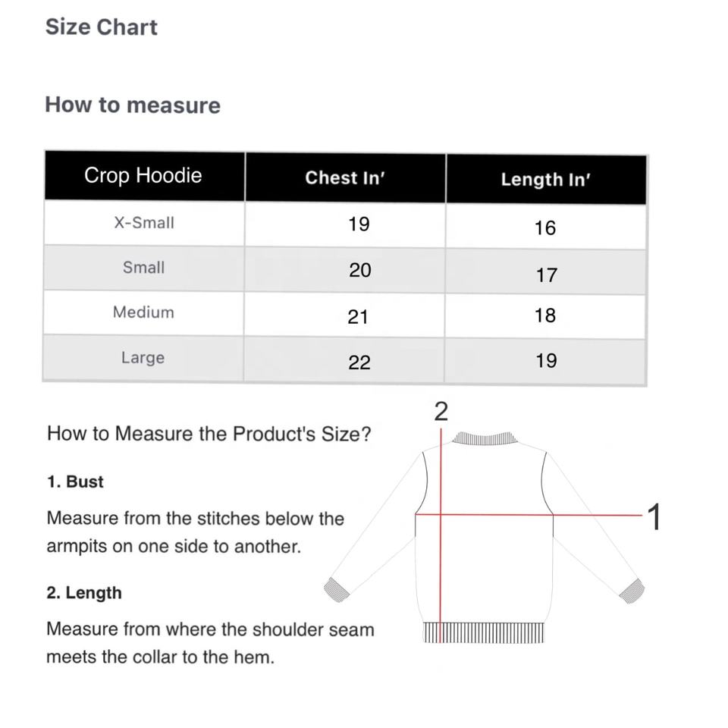Click the number 1 bust marker
The image size is (728, 728).
click(x=654, y=517)
